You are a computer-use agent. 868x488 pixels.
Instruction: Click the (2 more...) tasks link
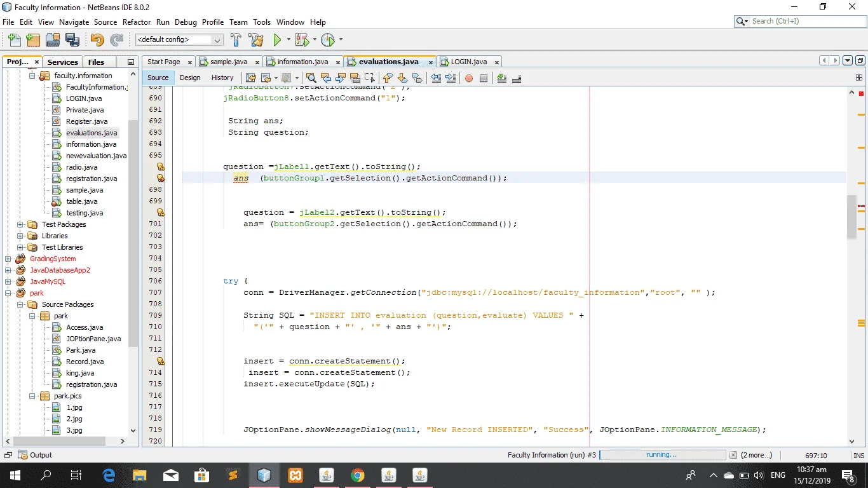pos(757,455)
